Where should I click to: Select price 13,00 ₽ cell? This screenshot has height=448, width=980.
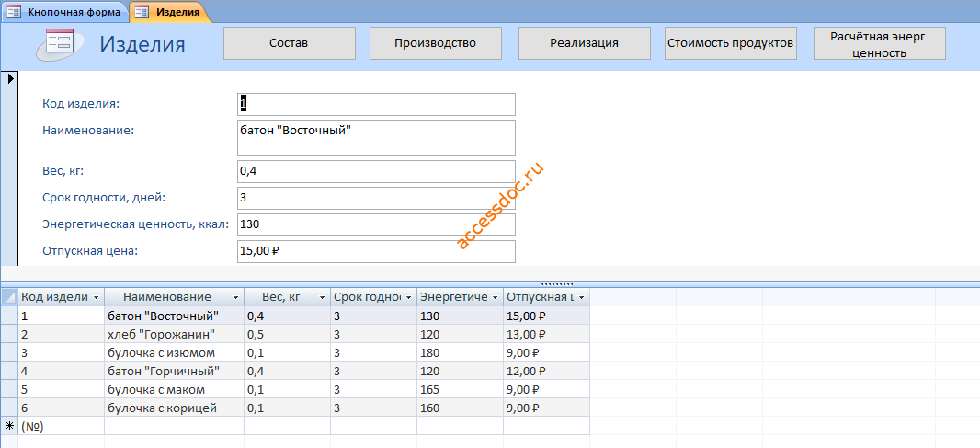546,334
